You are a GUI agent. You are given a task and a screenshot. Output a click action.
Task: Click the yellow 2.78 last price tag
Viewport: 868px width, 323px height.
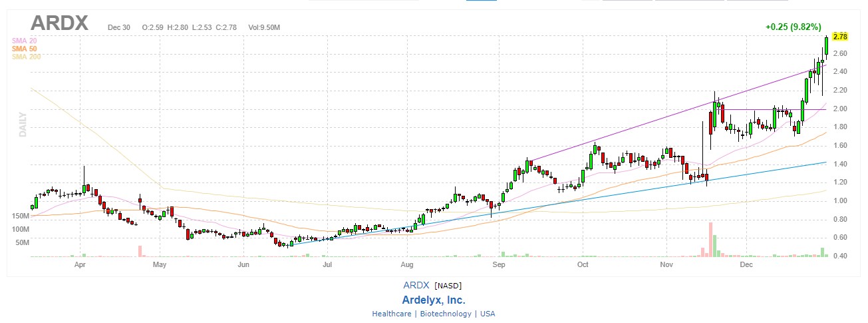[x=839, y=36]
